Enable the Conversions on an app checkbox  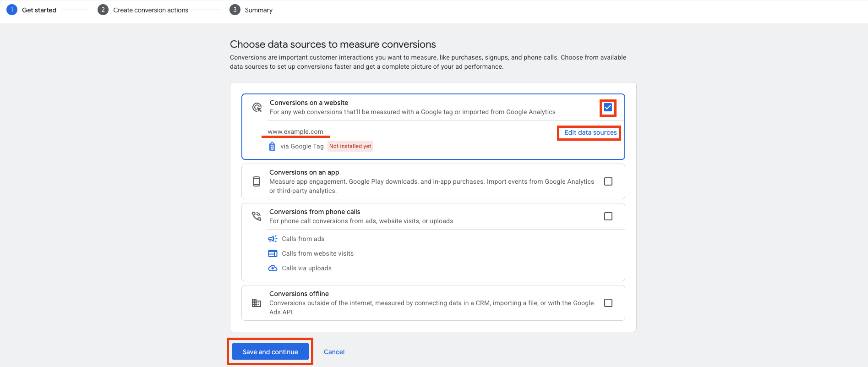pyautogui.click(x=608, y=181)
